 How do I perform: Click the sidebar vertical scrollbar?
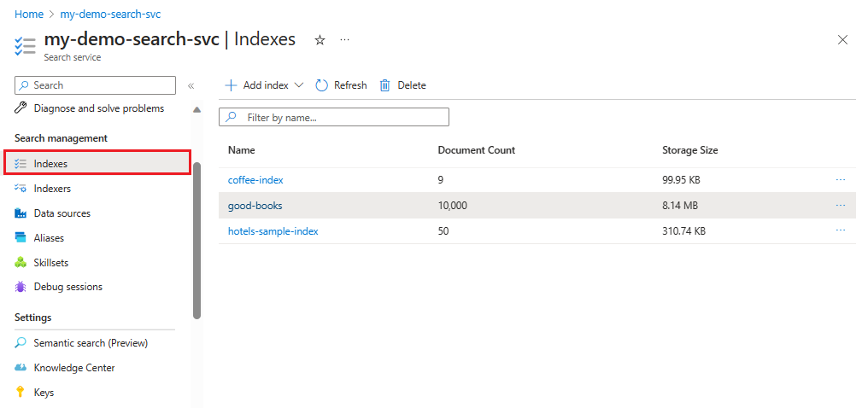pyautogui.click(x=197, y=239)
